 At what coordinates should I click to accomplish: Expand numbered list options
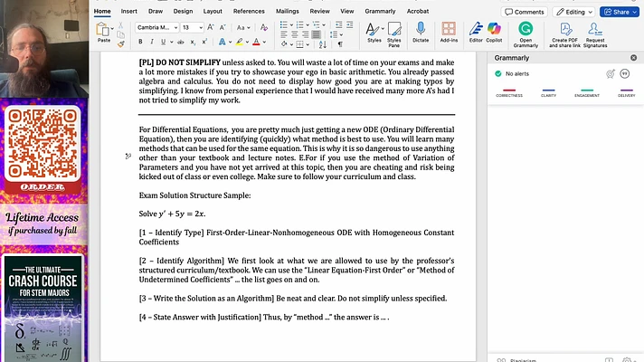pos(308,25)
